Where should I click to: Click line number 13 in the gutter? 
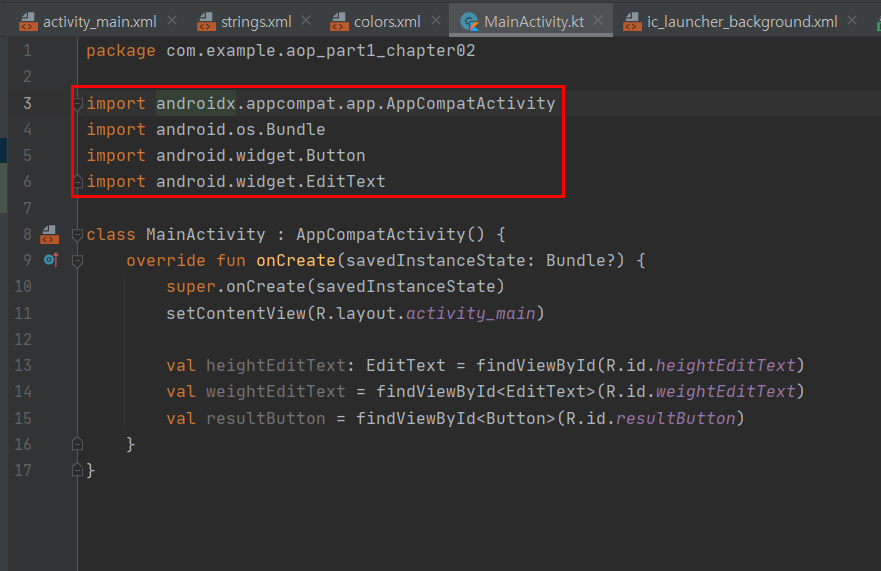(23, 365)
